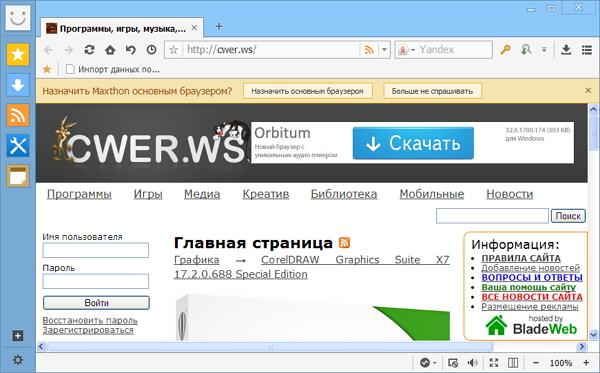This screenshot has width=600, height=373.
Task: Open the browsing history clock icon
Action: [x=152, y=50]
